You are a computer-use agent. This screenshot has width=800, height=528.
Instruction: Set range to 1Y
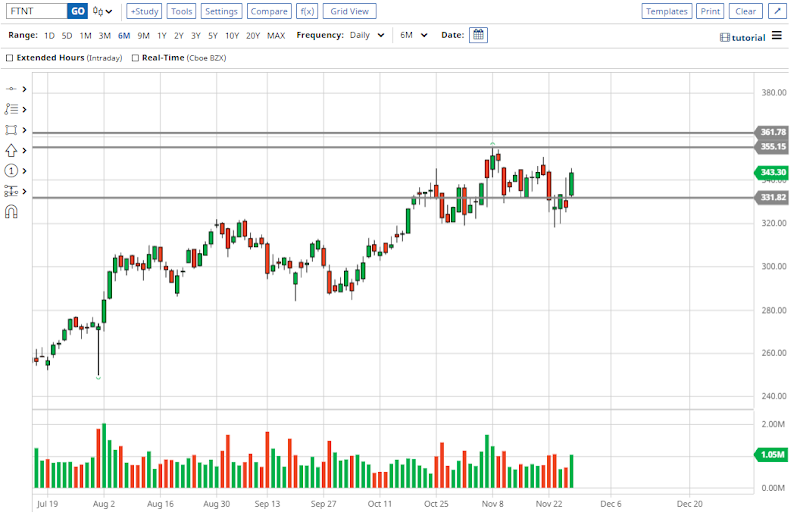click(162, 35)
